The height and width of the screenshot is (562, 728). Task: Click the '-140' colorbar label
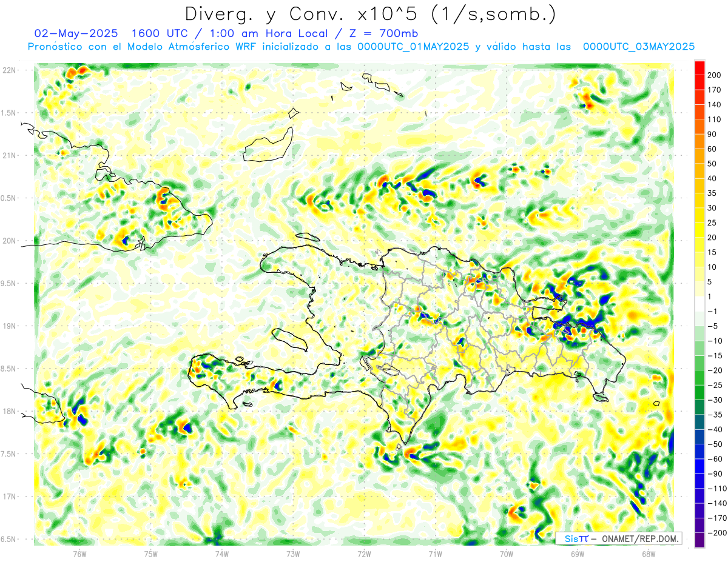[716, 503]
